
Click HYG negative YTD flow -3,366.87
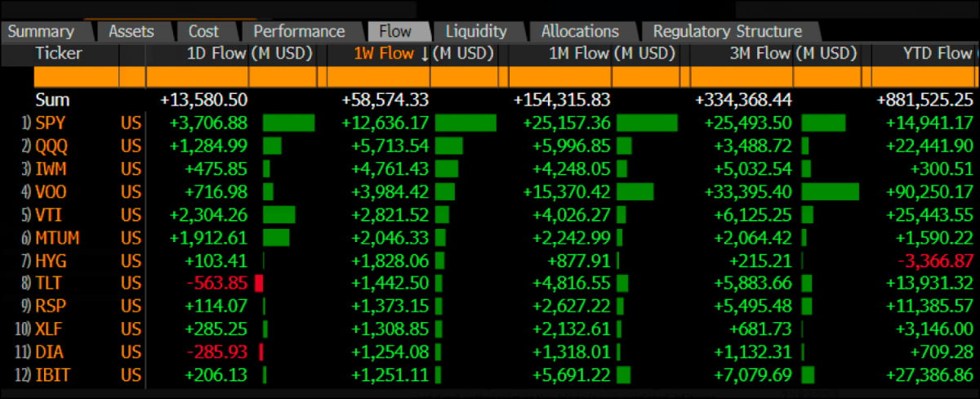click(933, 261)
